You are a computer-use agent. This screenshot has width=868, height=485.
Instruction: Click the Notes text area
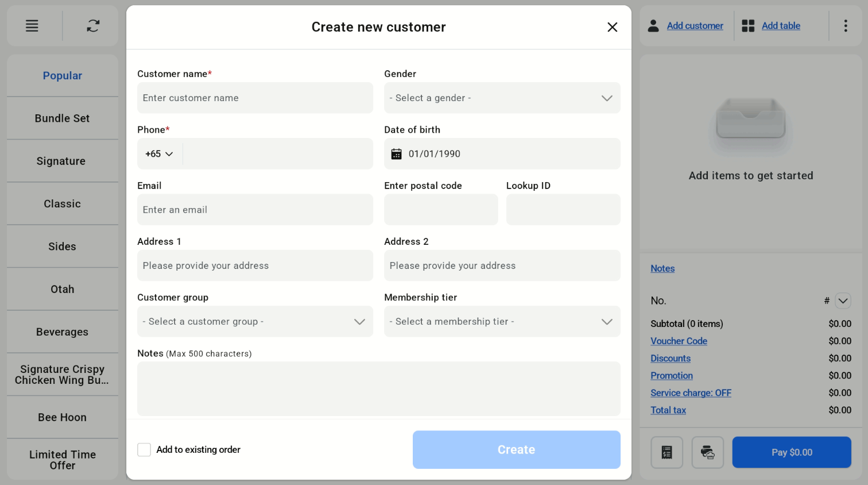click(379, 388)
